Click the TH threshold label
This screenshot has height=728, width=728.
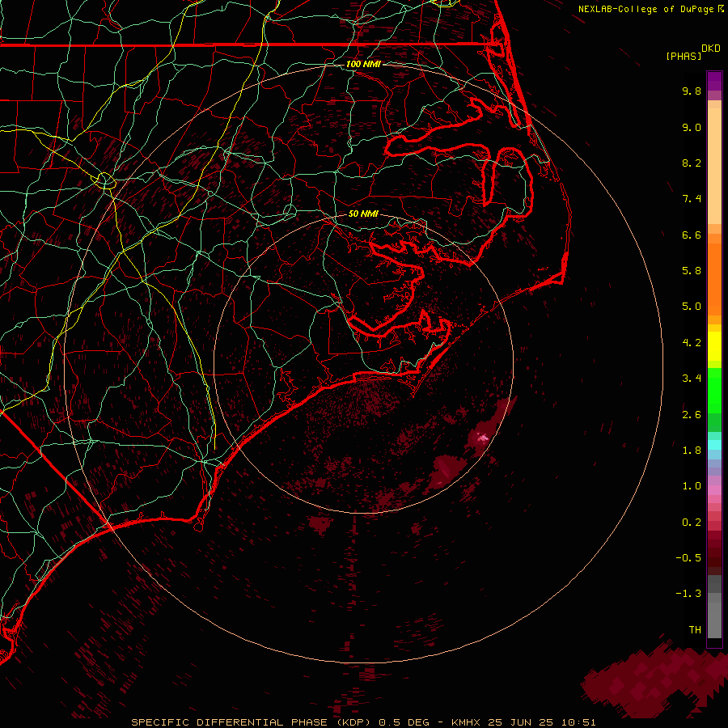click(x=695, y=630)
